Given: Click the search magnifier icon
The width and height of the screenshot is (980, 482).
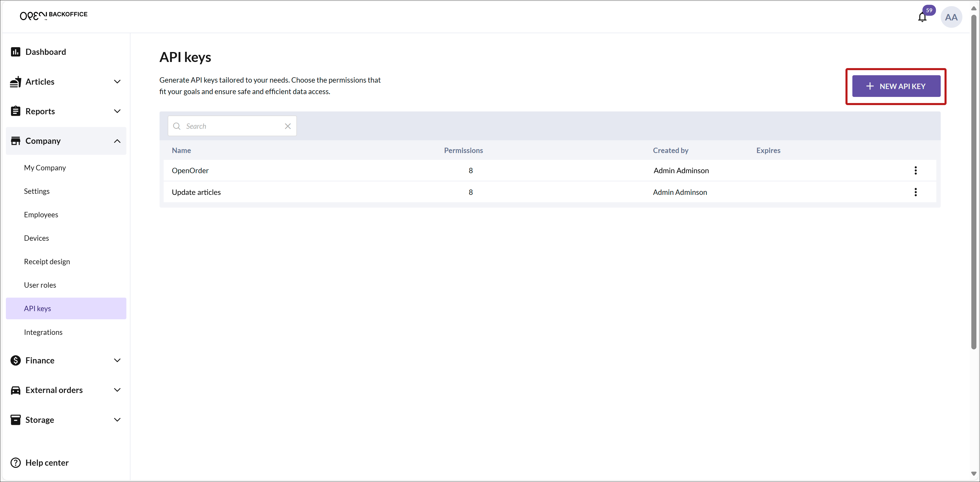Looking at the screenshot, I should [x=176, y=126].
